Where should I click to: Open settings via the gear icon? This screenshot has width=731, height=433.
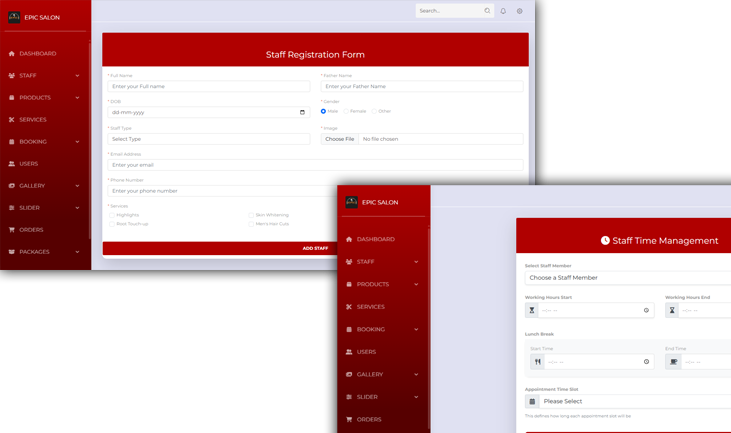pyautogui.click(x=519, y=11)
